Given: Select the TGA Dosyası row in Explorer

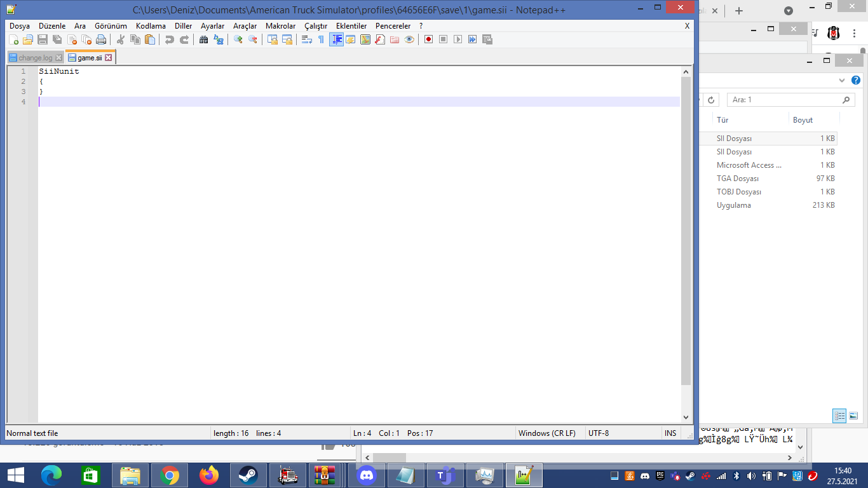Looking at the screenshot, I should point(768,179).
